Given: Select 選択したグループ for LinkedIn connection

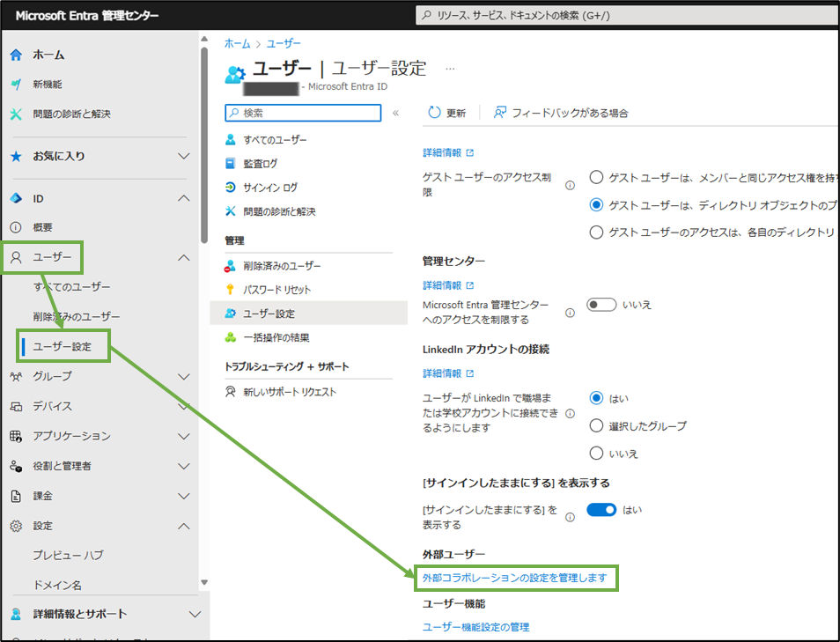Looking at the screenshot, I should pos(596,426).
